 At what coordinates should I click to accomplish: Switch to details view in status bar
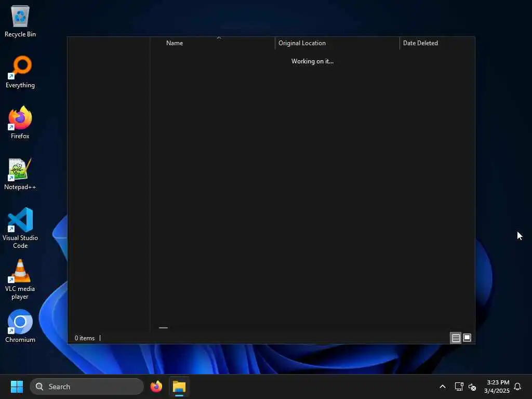(x=456, y=338)
